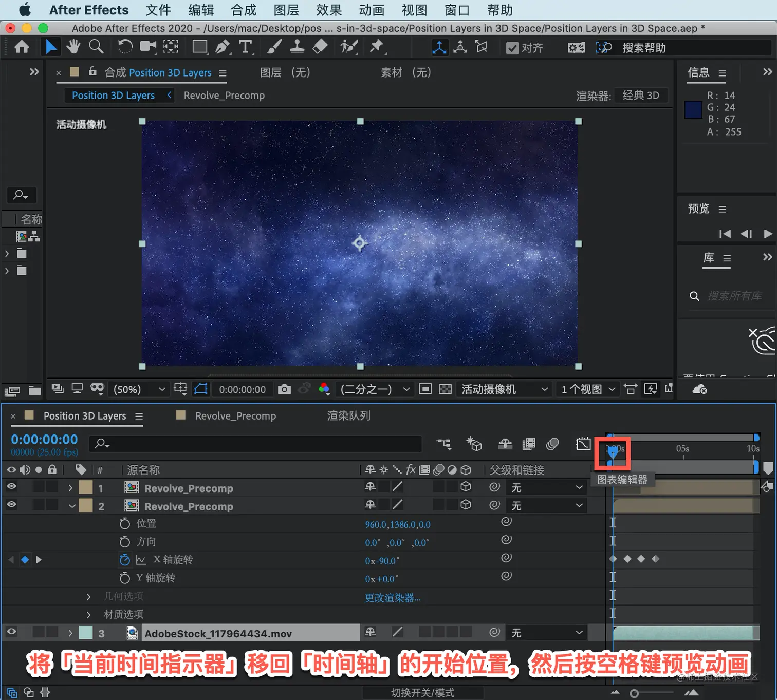Open the 1个视图 view layout dropdown

point(587,389)
